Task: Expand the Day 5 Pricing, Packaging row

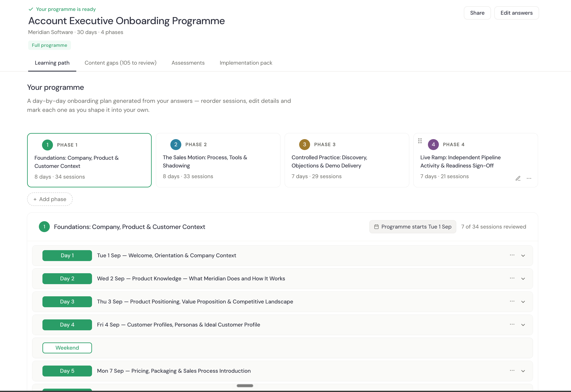Action: pos(523,371)
